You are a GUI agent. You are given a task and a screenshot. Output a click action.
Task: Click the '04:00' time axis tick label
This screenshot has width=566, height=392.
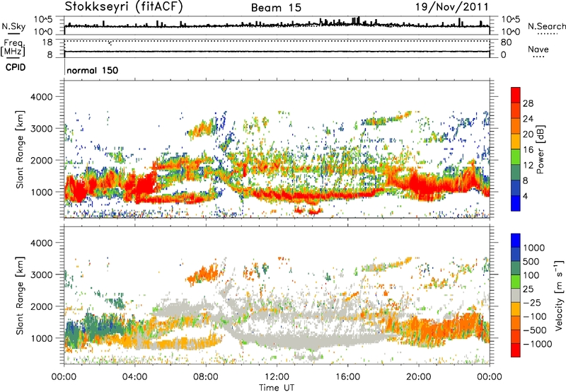pyautogui.click(x=134, y=377)
